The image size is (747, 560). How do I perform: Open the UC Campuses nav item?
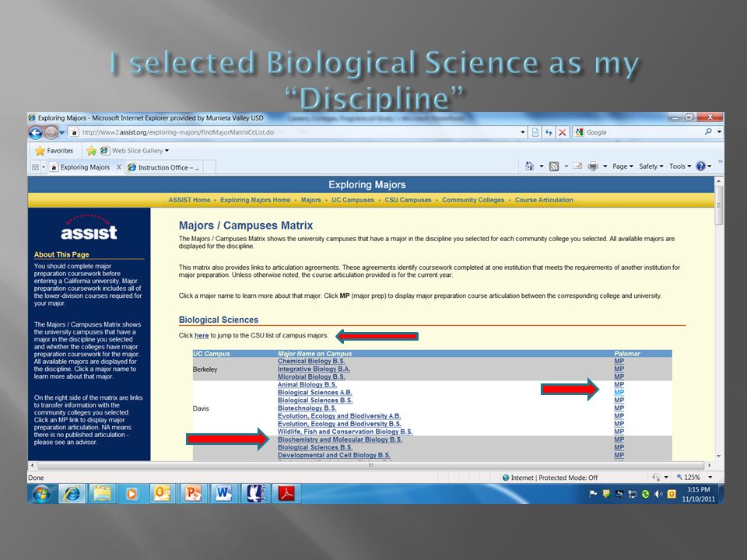[x=352, y=200]
